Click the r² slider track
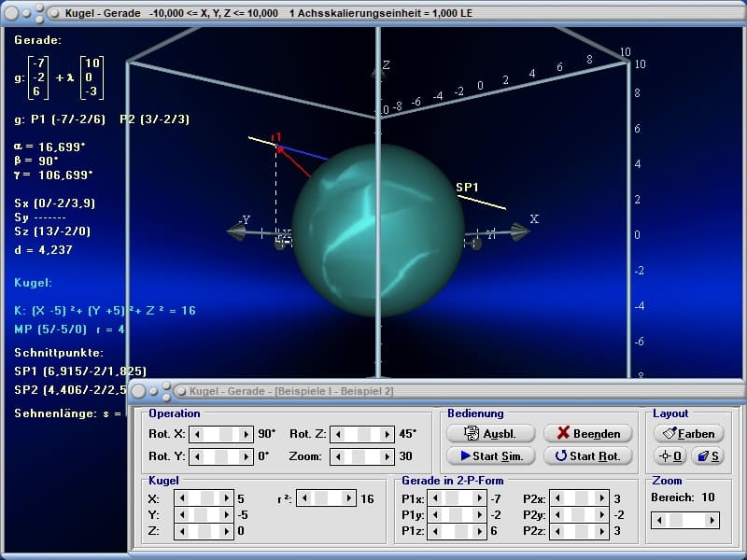Image resolution: width=747 pixels, height=560 pixels. pos(326,498)
